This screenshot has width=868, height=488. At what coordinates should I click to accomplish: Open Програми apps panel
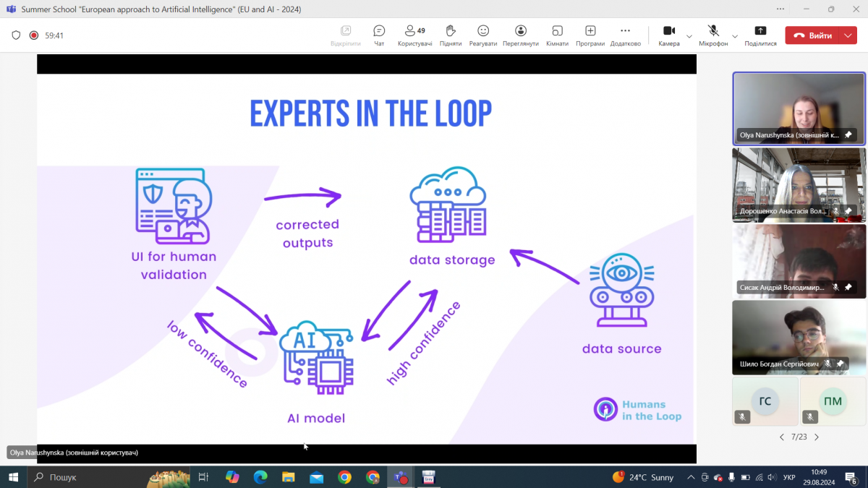(x=590, y=35)
